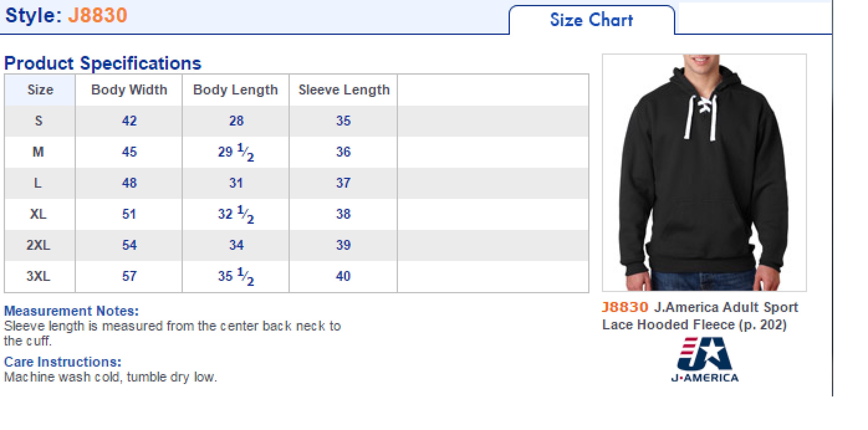Open the Size Chart tab
The height and width of the screenshot is (430, 868).
point(592,20)
